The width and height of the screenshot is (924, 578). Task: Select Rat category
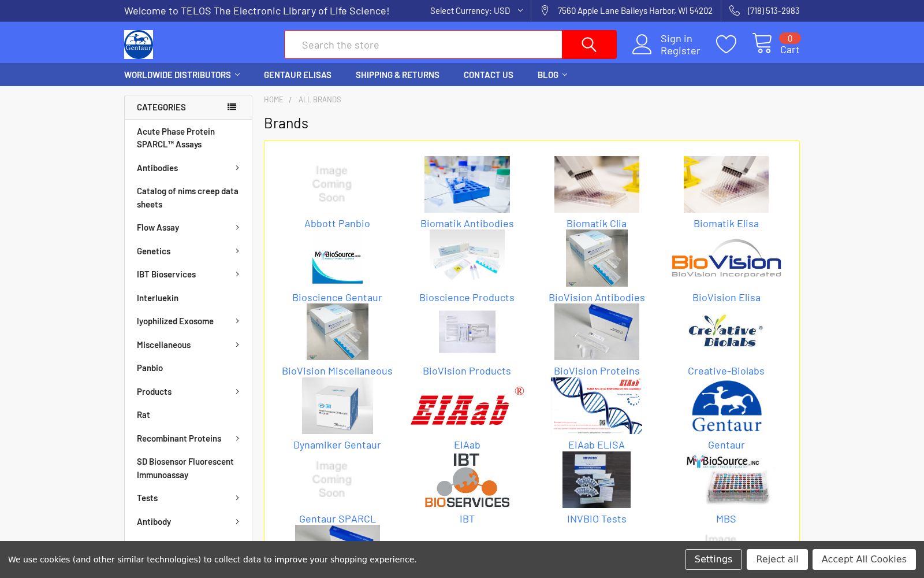coord(143,414)
